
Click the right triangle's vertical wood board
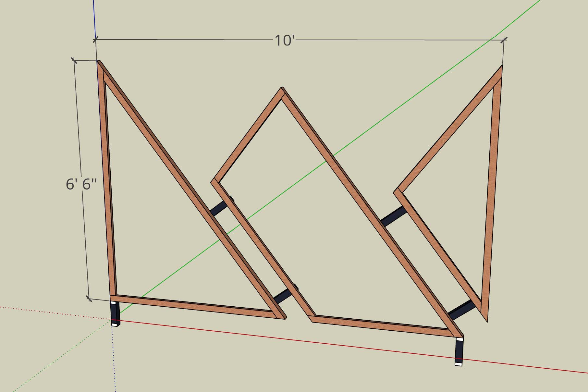click(492, 195)
